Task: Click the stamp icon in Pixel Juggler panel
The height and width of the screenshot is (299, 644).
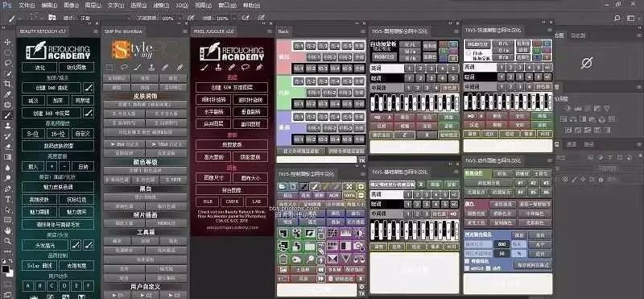Action: click(x=218, y=68)
